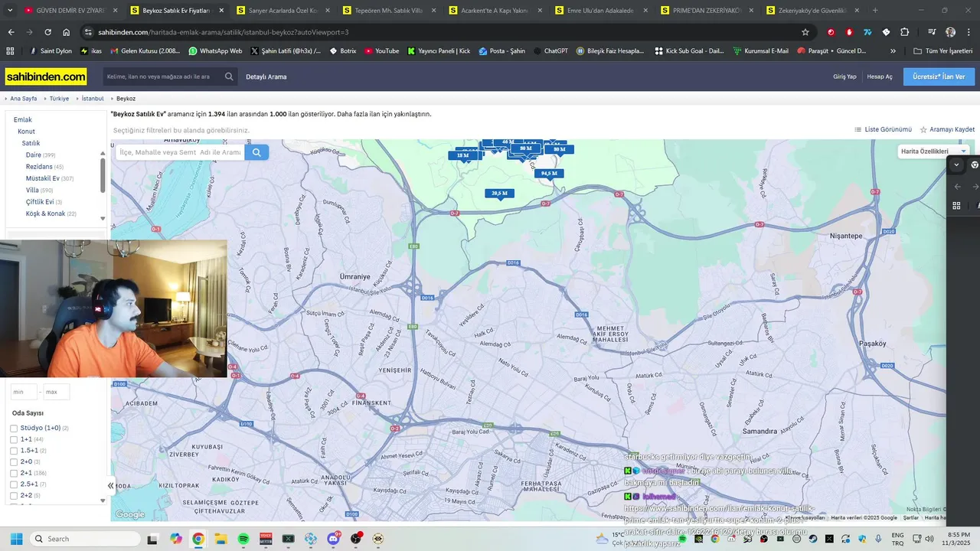
Task: Save the search with Aramayı Kaydet star
Action: (x=947, y=129)
